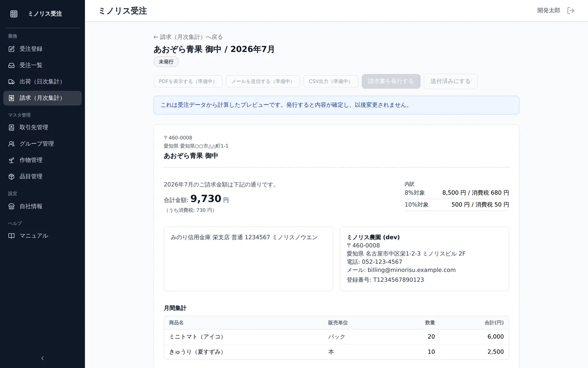
Task: Click the 登録番号 T1234567890123 line
Action: click(x=385, y=280)
